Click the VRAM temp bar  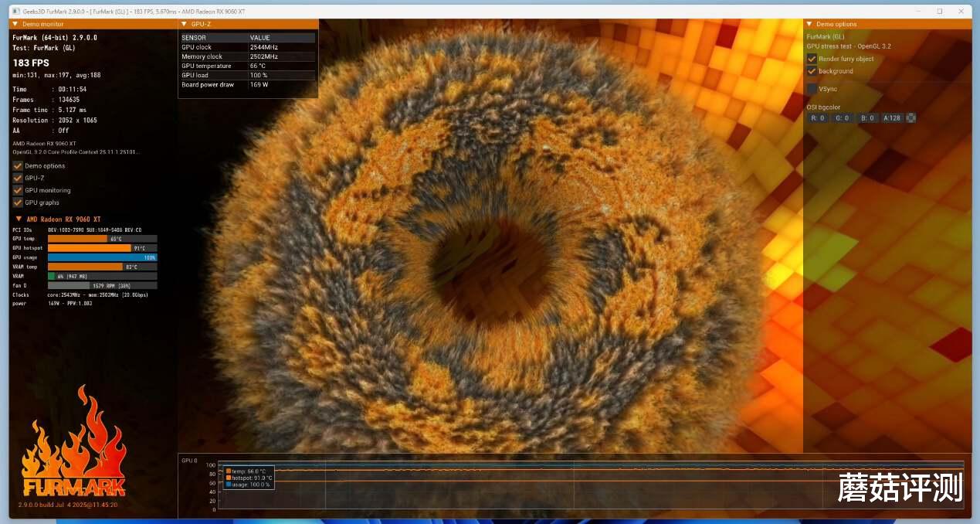pos(102,267)
